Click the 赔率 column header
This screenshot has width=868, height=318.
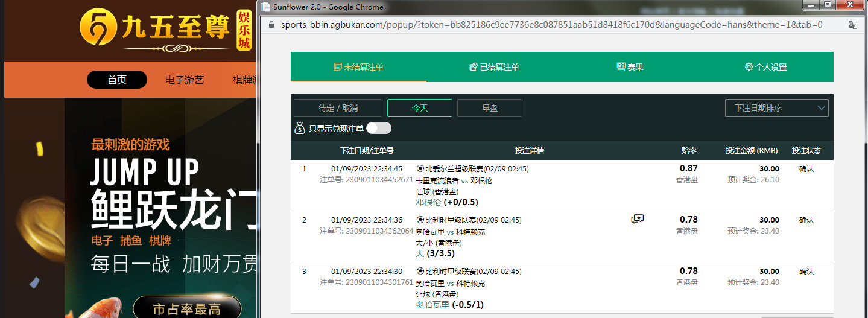(x=689, y=151)
